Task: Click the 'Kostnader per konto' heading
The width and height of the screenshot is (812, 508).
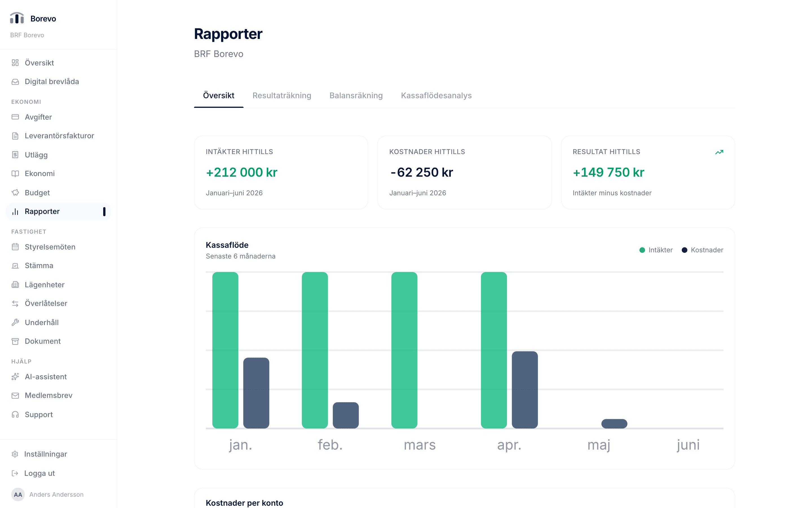Action: coord(244,503)
